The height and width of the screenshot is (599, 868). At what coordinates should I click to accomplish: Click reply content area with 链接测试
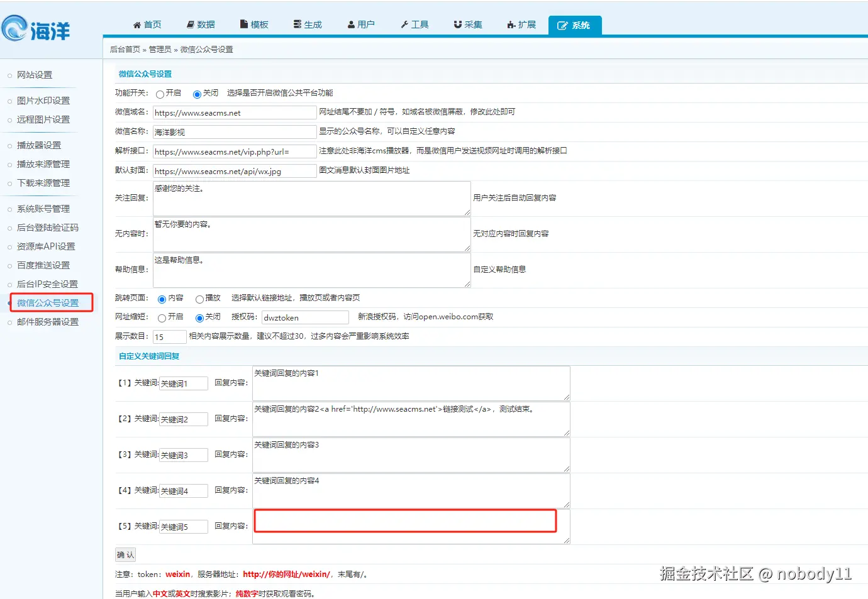[x=411, y=419]
